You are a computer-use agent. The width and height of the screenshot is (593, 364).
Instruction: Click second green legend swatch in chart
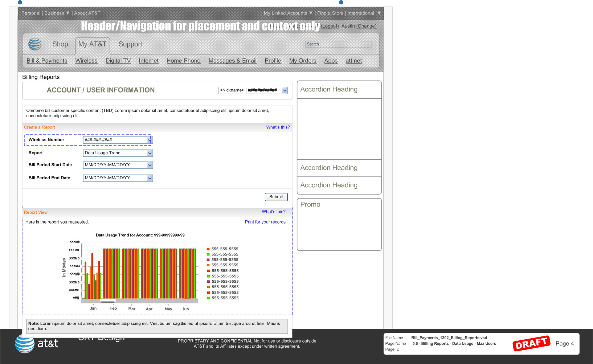point(208,276)
